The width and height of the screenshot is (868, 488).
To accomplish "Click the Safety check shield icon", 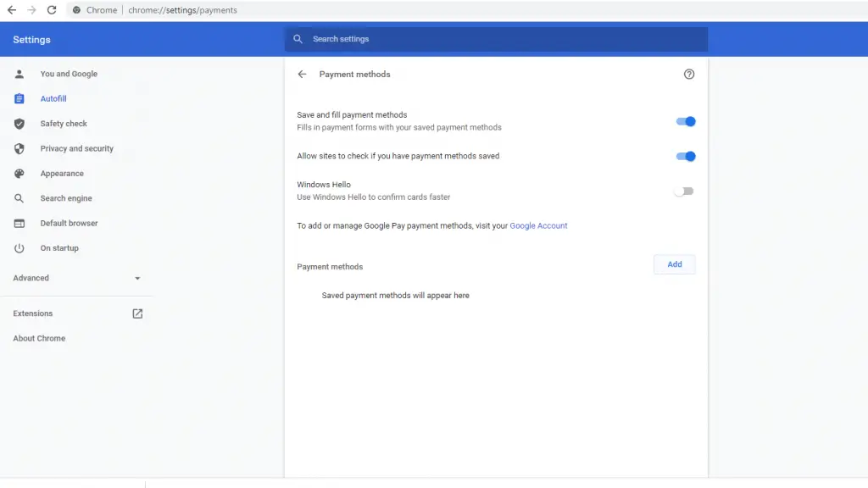I will tap(19, 124).
